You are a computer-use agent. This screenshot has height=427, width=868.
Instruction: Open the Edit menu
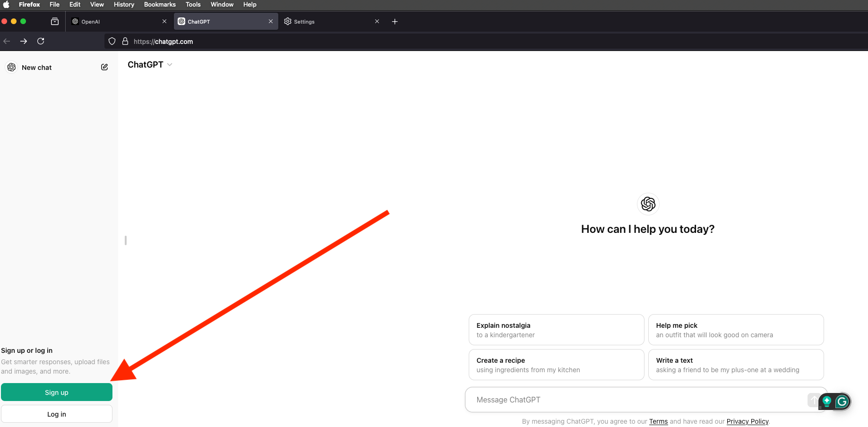coord(75,4)
